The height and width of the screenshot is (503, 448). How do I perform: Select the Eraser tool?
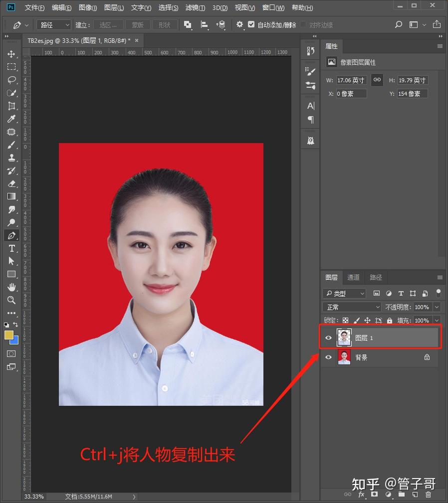pos(11,183)
